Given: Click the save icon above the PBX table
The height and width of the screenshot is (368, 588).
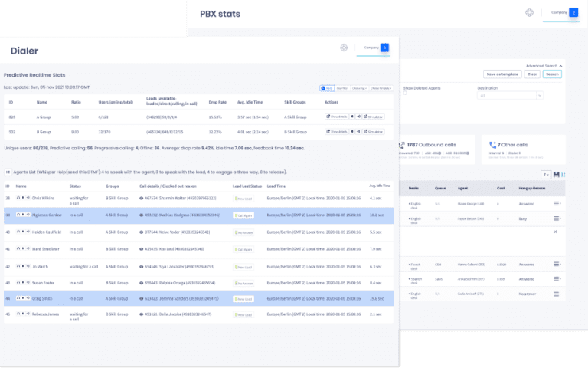Looking at the screenshot, I should 556,175.
